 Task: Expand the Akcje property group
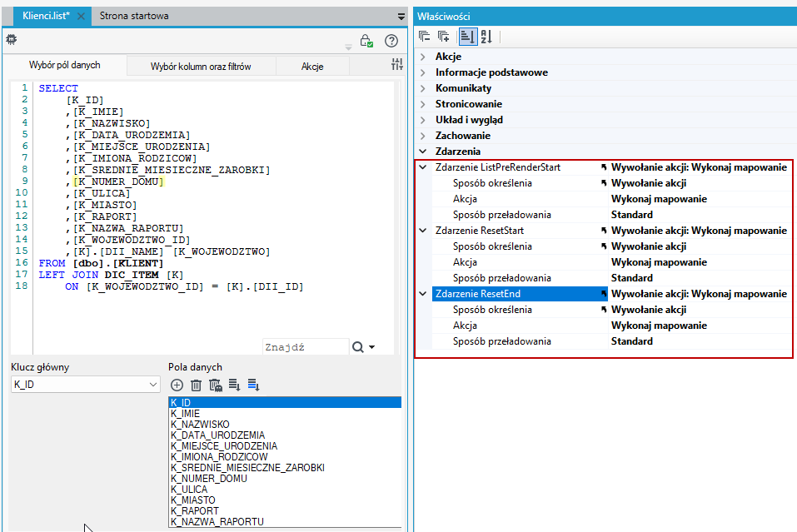pyautogui.click(x=423, y=57)
